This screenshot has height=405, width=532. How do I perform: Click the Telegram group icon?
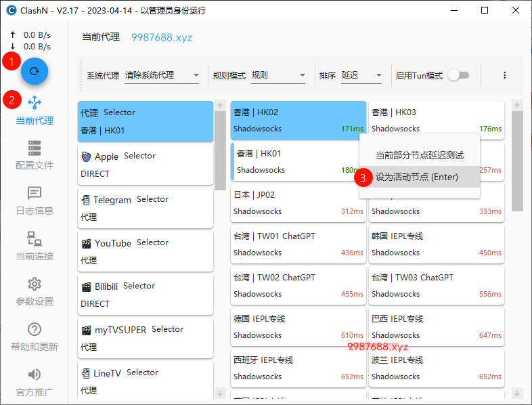85,200
